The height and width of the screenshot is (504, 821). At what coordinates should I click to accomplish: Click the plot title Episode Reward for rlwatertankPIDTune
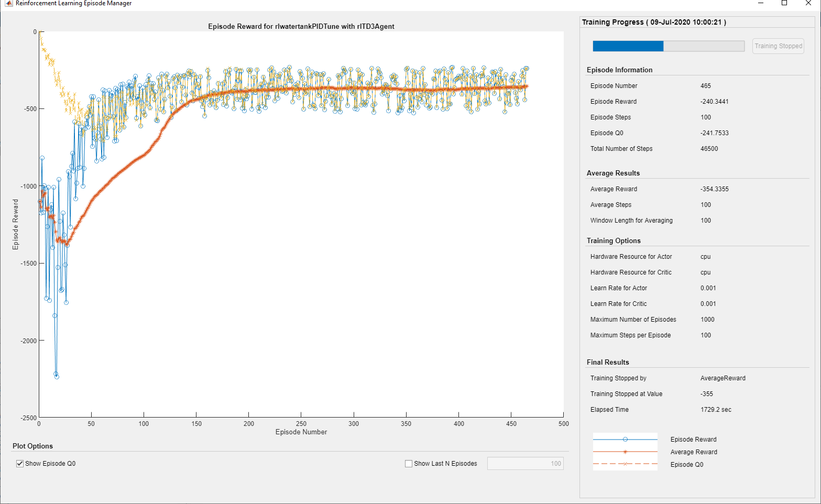pyautogui.click(x=301, y=26)
